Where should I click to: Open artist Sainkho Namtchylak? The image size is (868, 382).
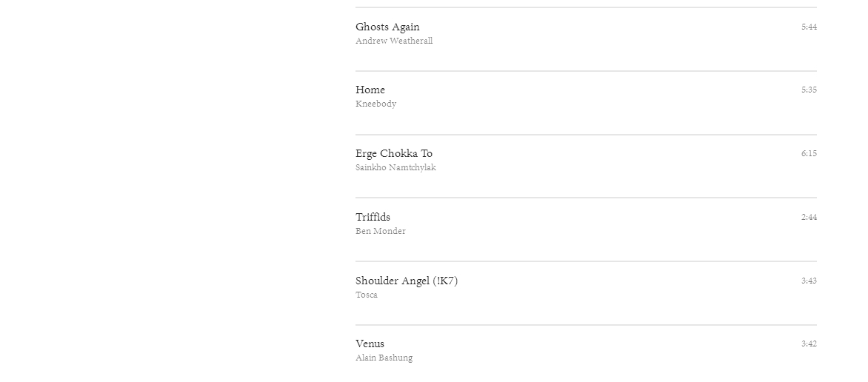tap(395, 168)
